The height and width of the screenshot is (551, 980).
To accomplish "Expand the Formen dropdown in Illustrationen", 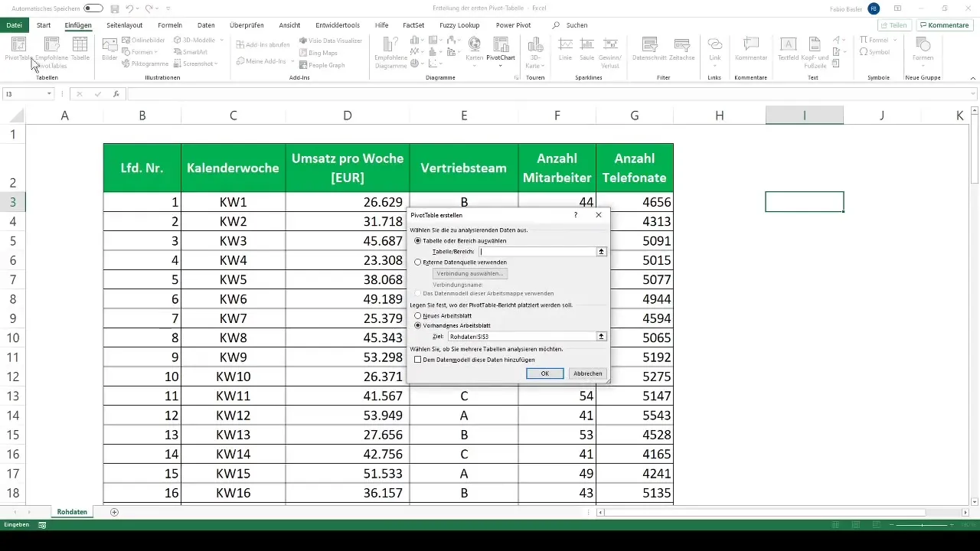I will pos(156,51).
